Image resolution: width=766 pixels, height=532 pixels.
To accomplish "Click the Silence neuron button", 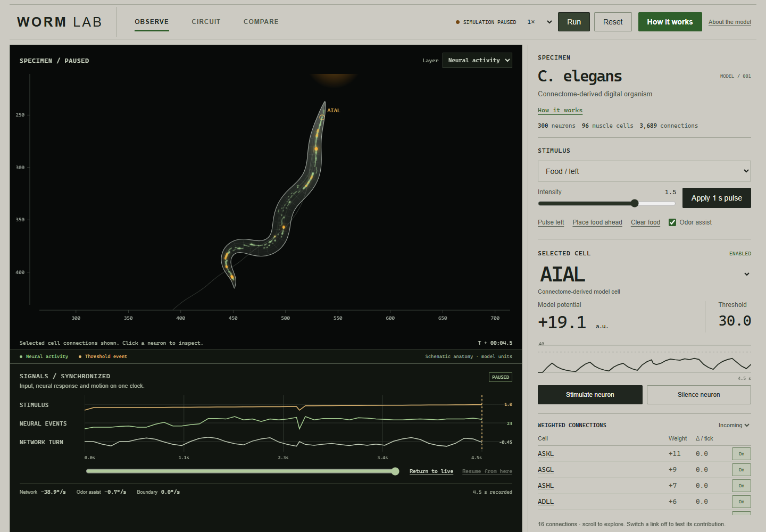I will pyautogui.click(x=699, y=395).
